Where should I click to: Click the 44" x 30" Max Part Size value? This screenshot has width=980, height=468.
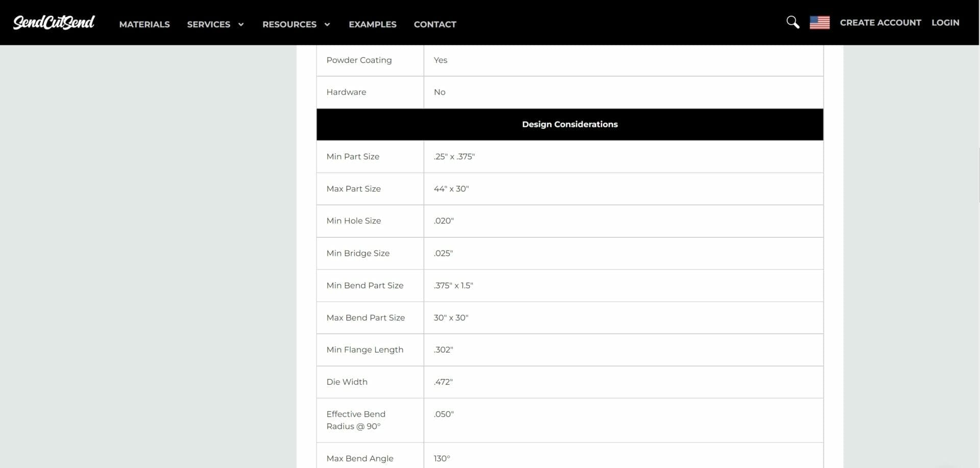[451, 188]
